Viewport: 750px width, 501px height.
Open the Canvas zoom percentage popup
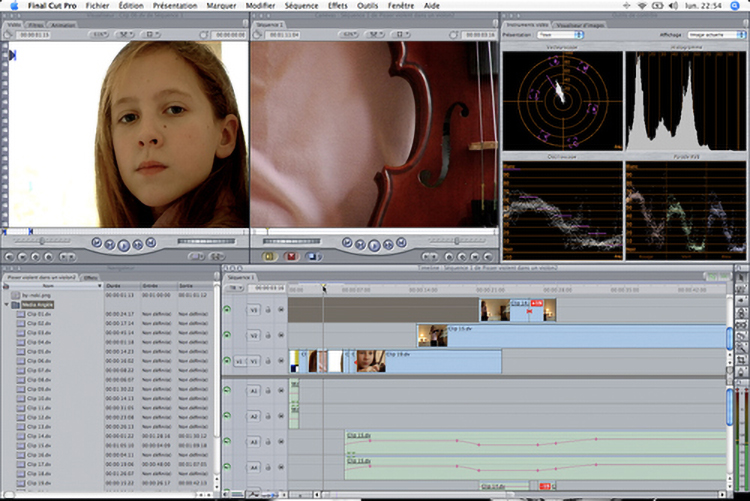pyautogui.click(x=349, y=35)
